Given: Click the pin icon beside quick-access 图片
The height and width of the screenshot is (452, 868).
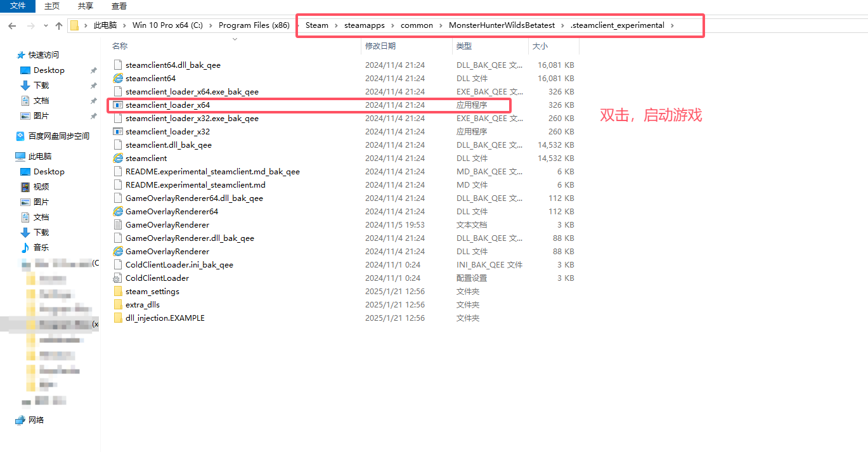Looking at the screenshot, I should point(93,116).
